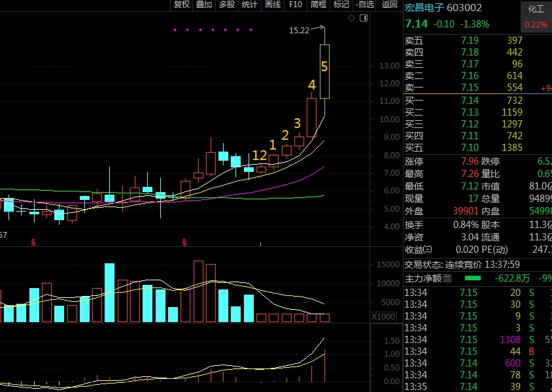Open F10 company info
The image size is (552, 392).
pyautogui.click(x=296, y=5)
